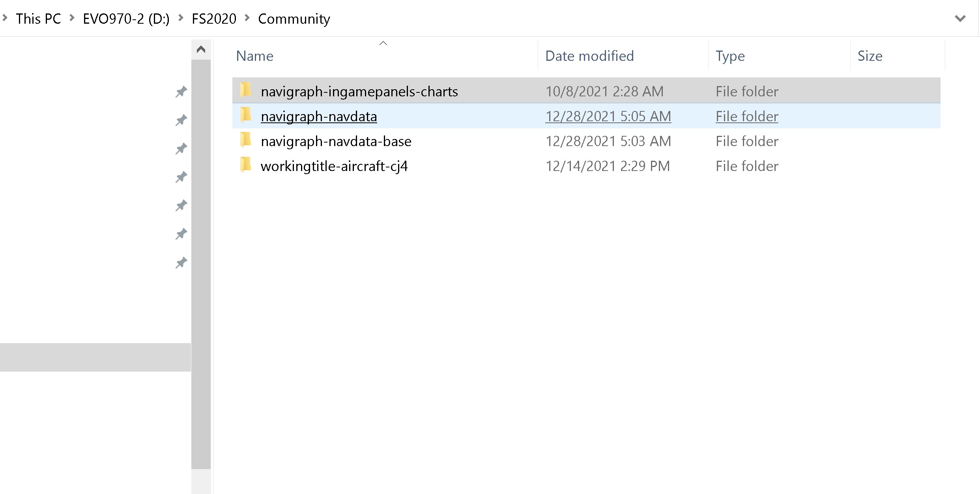
Task: Navigate to This PC breadcrumb
Action: pyautogui.click(x=38, y=19)
